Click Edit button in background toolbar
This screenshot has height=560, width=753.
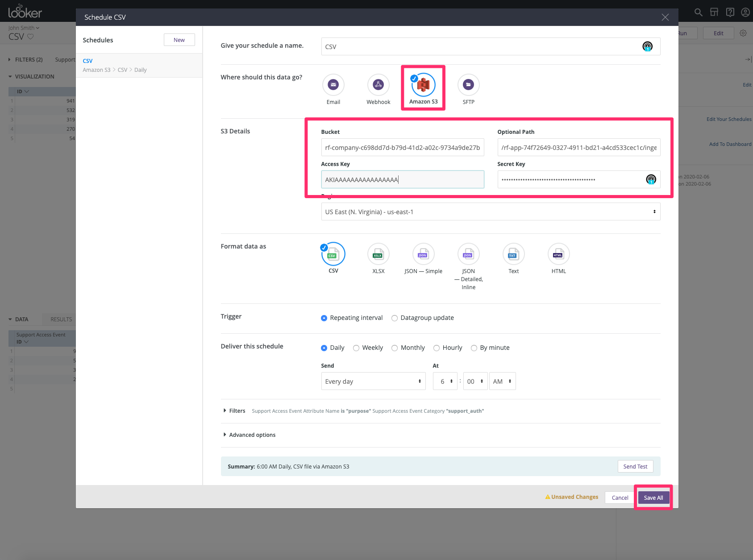pos(718,33)
